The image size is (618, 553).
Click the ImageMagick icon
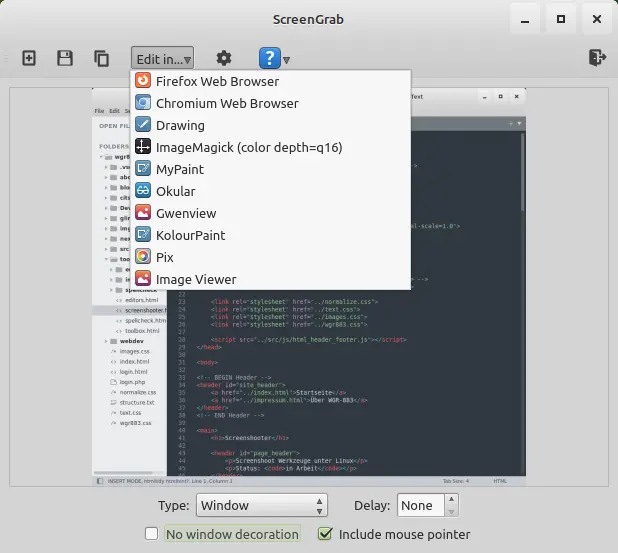[143, 147]
